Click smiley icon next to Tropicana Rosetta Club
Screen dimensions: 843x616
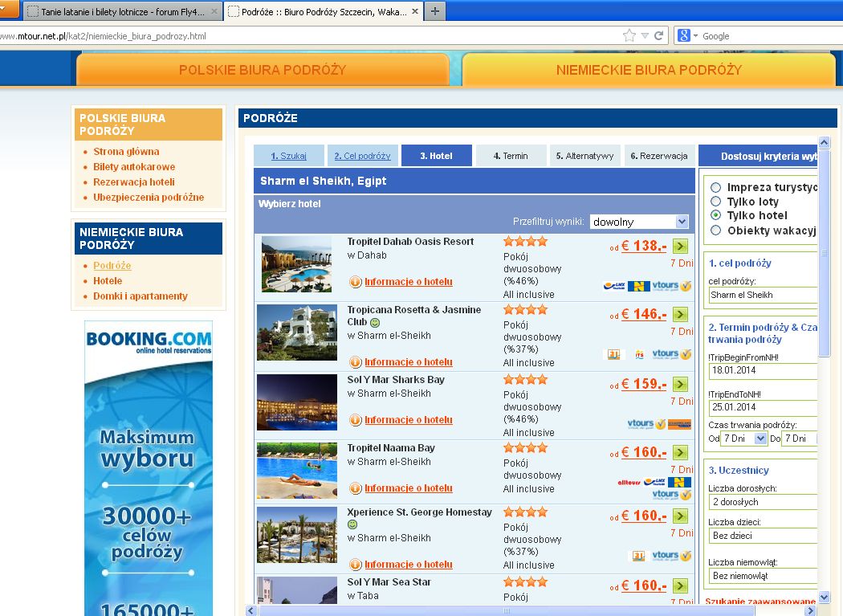pyautogui.click(x=375, y=323)
